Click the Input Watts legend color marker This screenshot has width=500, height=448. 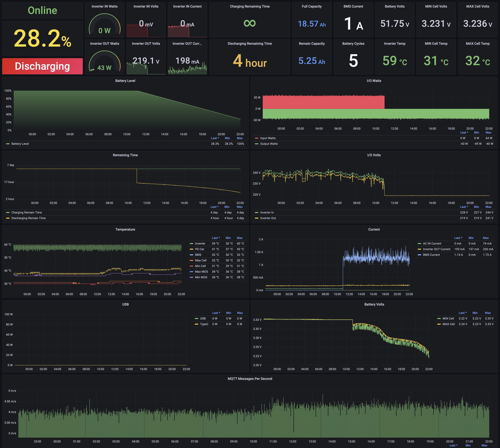point(256,138)
